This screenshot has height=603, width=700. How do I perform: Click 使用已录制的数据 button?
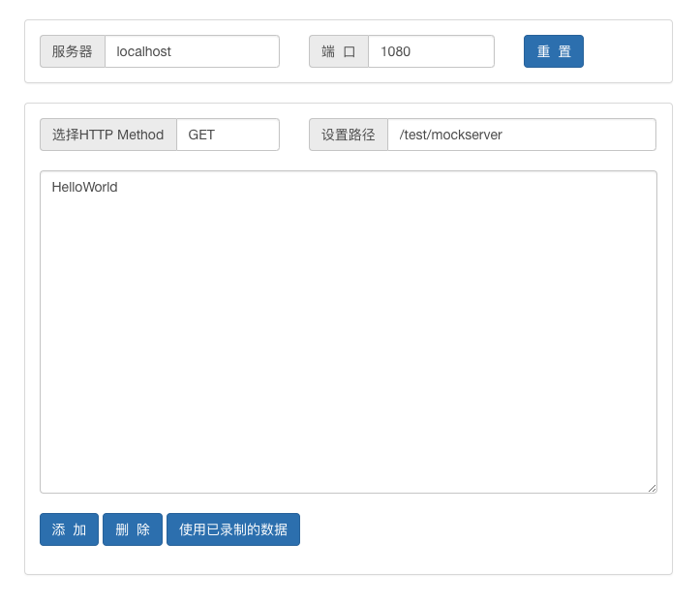[x=233, y=529]
